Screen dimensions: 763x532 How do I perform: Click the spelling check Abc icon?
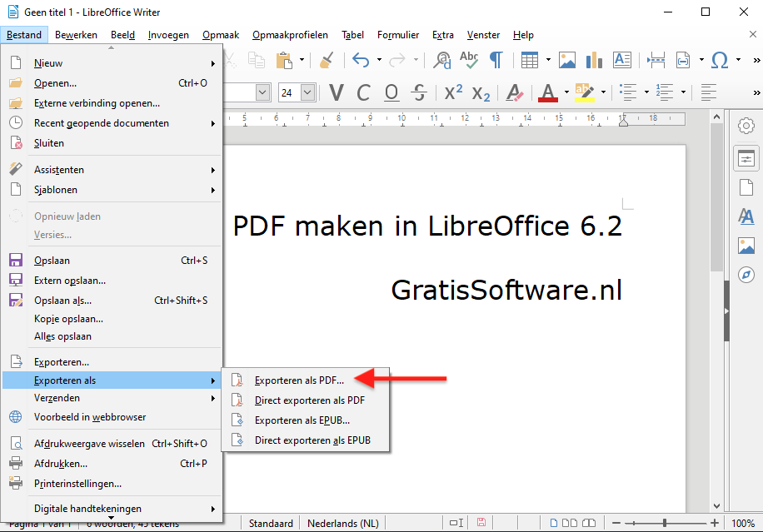point(469,60)
